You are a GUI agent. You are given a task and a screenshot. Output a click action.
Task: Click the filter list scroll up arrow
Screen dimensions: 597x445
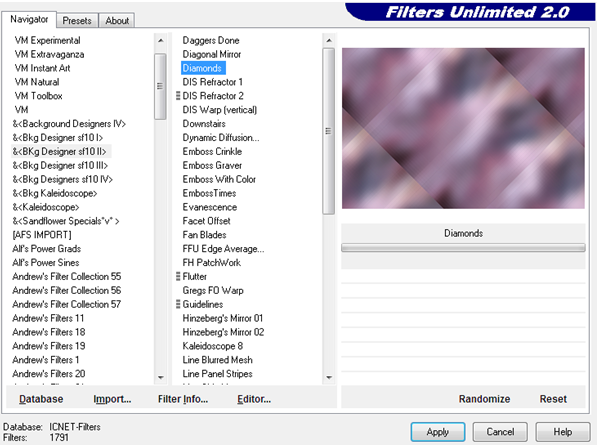click(329, 40)
